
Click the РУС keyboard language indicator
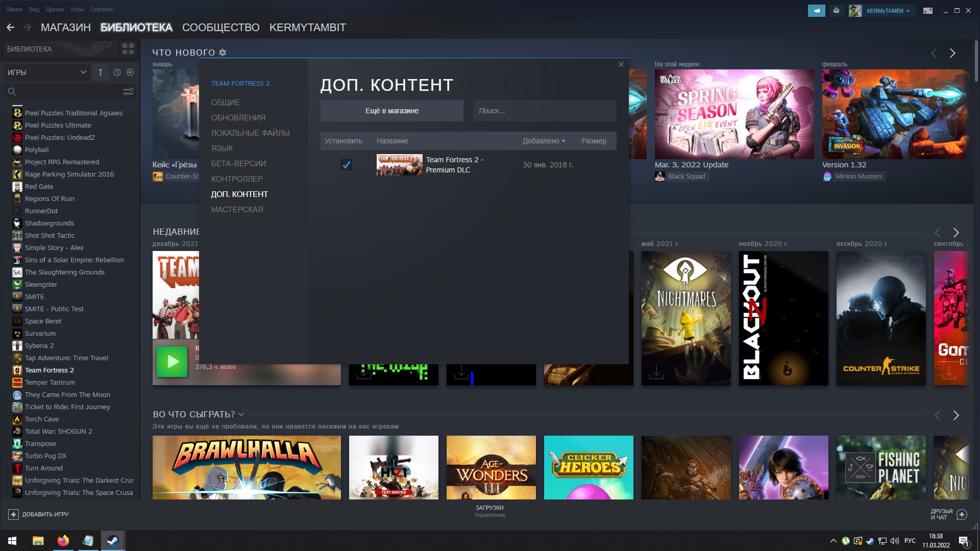tap(910, 541)
